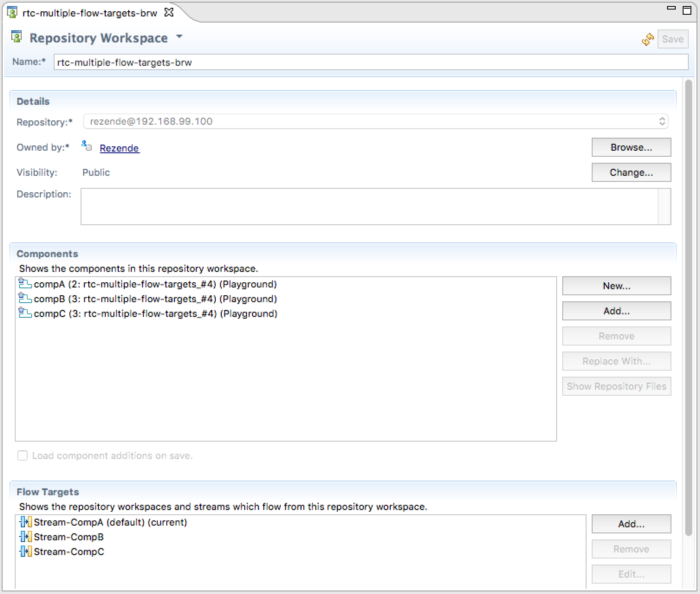Screen dimensions: 700x594
Task: Click Show Repository Files button
Action: tap(616, 386)
